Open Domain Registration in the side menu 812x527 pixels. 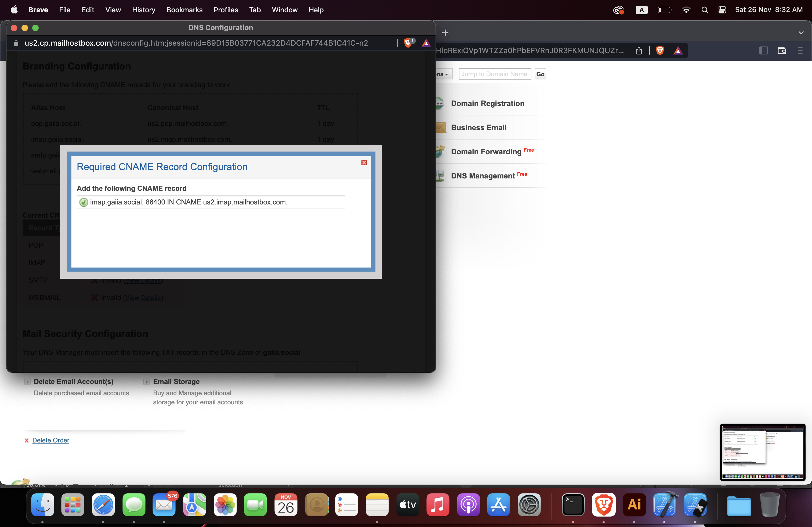coord(487,103)
